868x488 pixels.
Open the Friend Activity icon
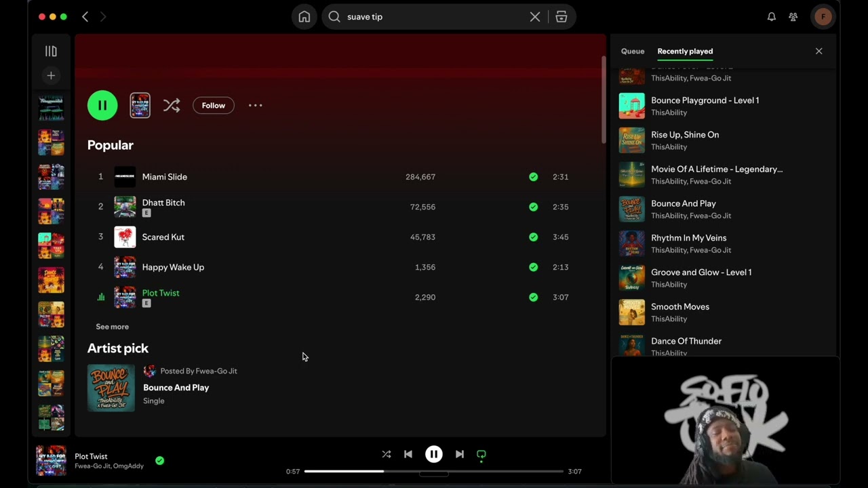tap(793, 17)
